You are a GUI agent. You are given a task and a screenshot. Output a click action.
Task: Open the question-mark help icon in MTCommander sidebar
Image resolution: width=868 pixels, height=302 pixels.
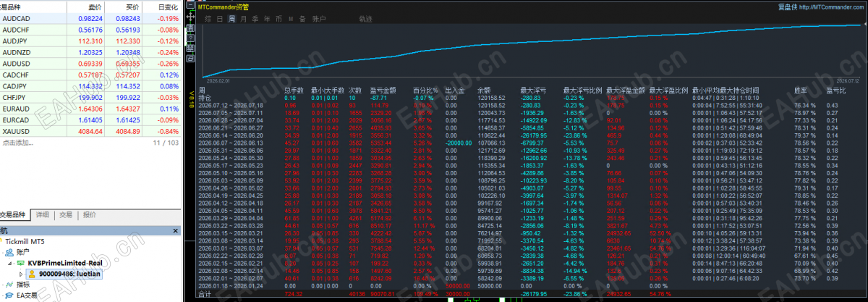[190, 38]
